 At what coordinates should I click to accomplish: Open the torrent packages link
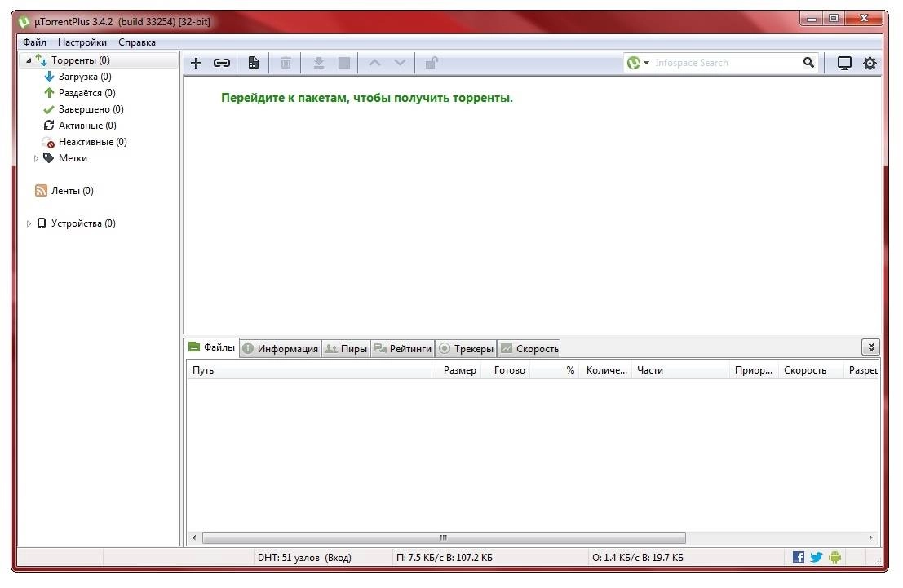366,97
